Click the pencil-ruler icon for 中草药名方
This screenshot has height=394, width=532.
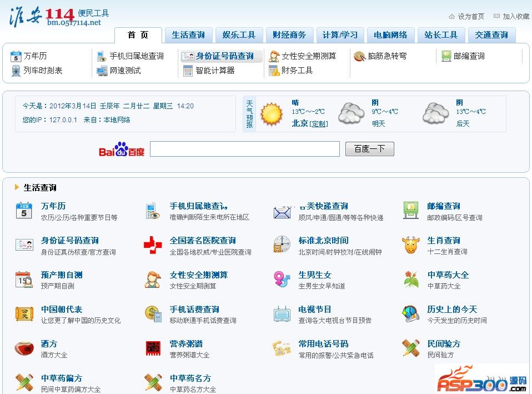[x=153, y=383]
